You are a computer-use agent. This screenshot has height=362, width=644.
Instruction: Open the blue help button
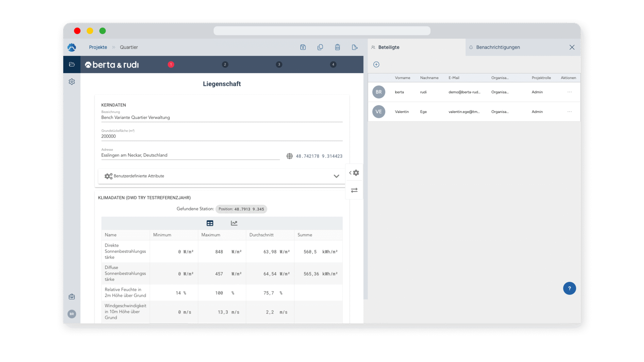[x=569, y=288]
